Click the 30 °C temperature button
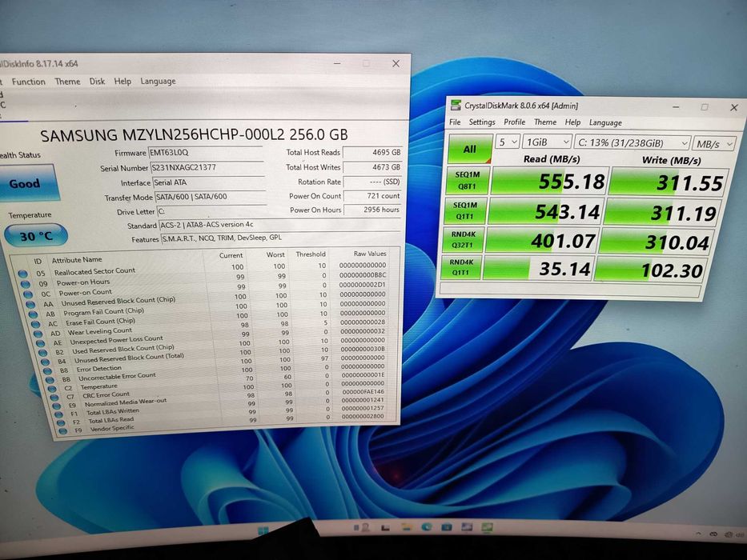Image resolution: width=747 pixels, height=560 pixels. (x=36, y=235)
